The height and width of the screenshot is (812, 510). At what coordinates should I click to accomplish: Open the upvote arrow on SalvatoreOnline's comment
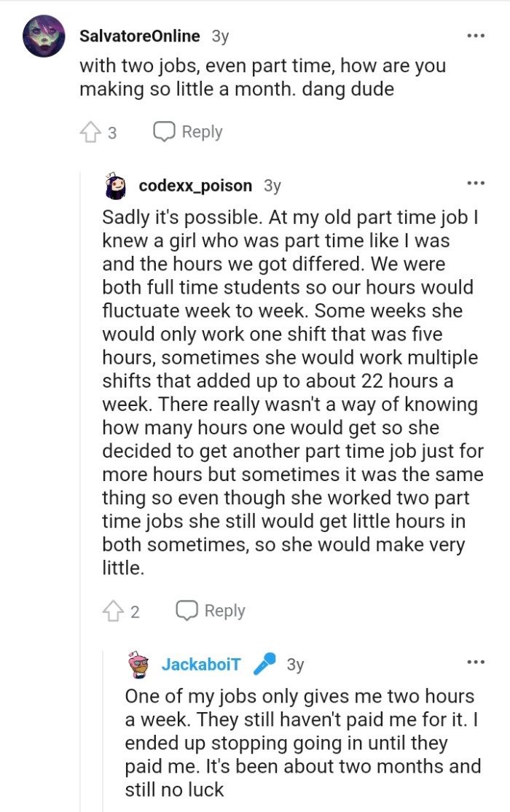pos(91,131)
